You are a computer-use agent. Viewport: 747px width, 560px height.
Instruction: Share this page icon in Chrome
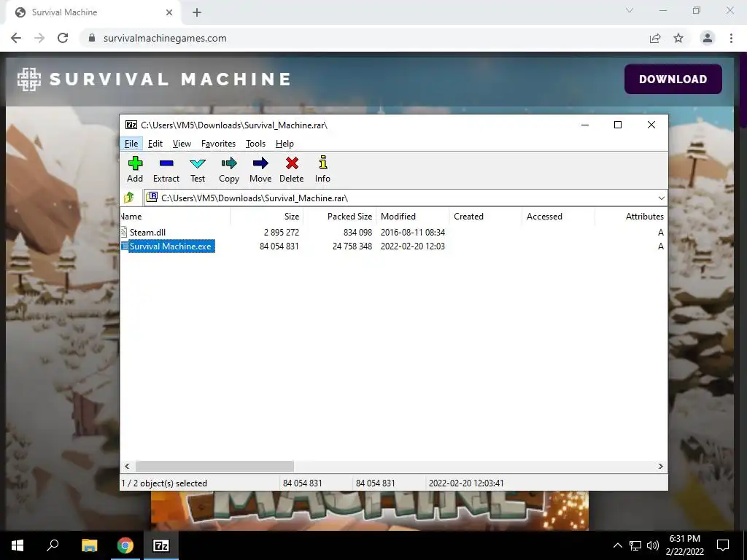pos(655,38)
